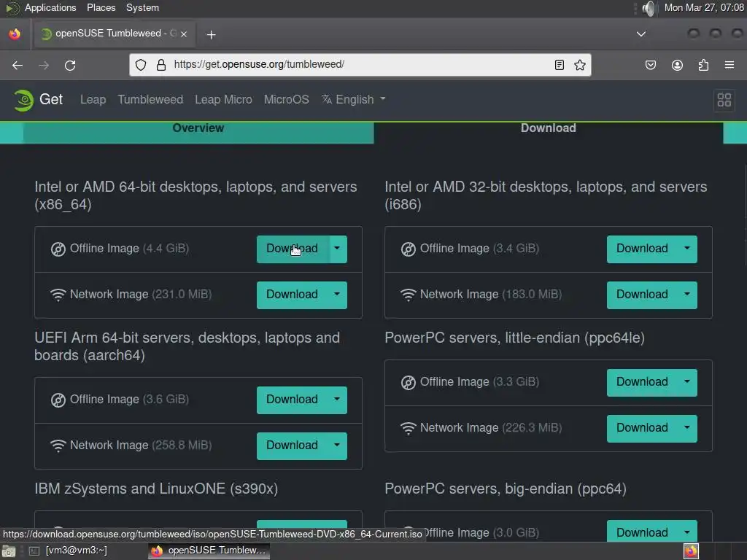This screenshot has height=560, width=747.
Task: Switch to the Download tab
Action: click(549, 128)
